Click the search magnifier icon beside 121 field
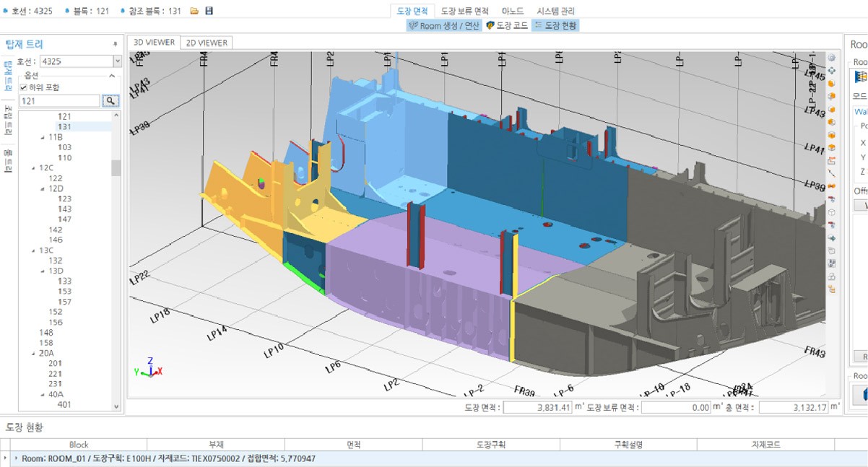 click(109, 100)
